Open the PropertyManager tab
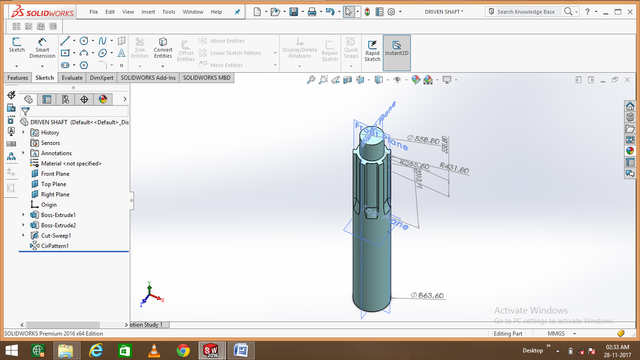Image resolution: width=640 pixels, height=360 pixels. [47, 99]
